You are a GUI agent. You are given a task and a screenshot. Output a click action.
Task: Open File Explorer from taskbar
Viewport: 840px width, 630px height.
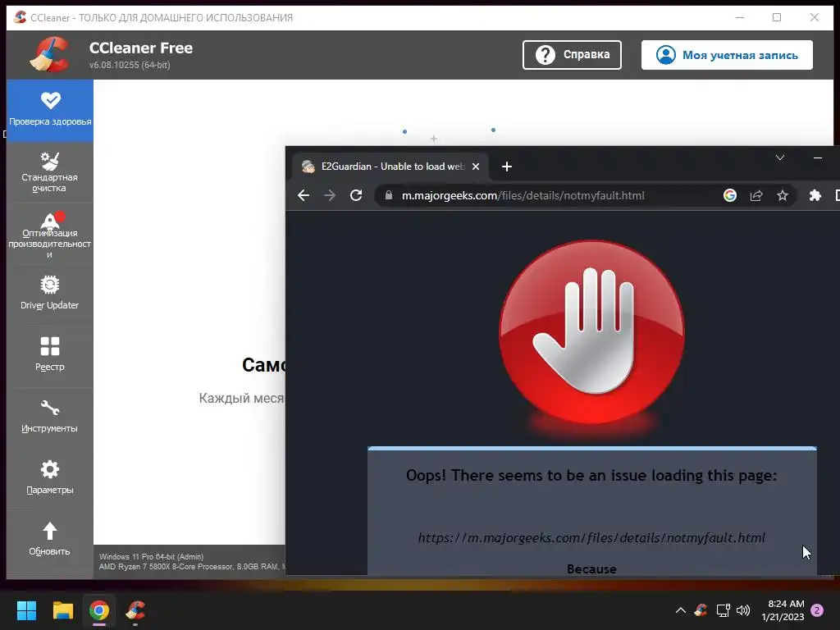[x=62, y=610]
